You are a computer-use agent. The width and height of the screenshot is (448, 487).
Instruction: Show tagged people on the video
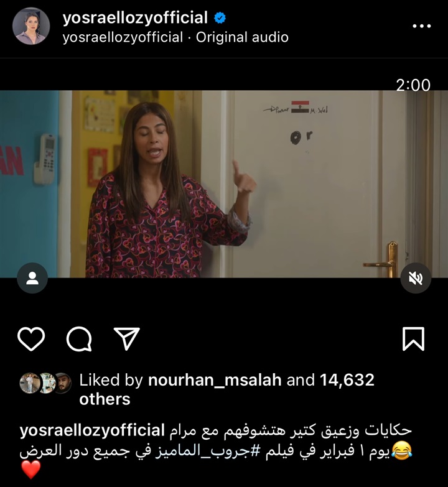(32, 278)
